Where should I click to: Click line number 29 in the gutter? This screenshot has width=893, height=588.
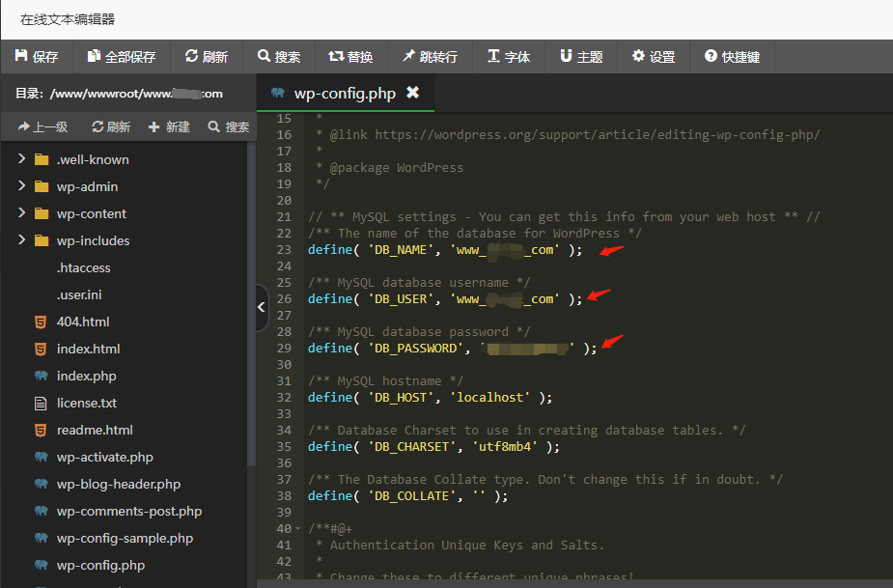[284, 349]
